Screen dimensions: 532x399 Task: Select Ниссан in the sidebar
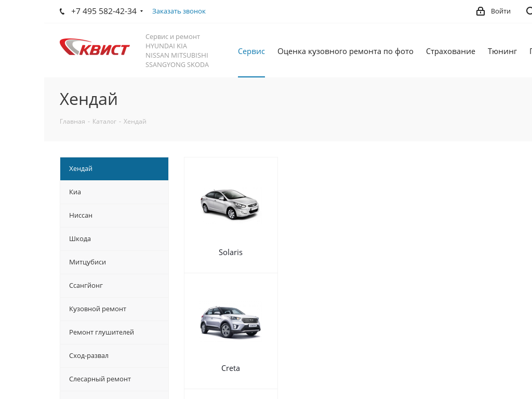[114, 216]
